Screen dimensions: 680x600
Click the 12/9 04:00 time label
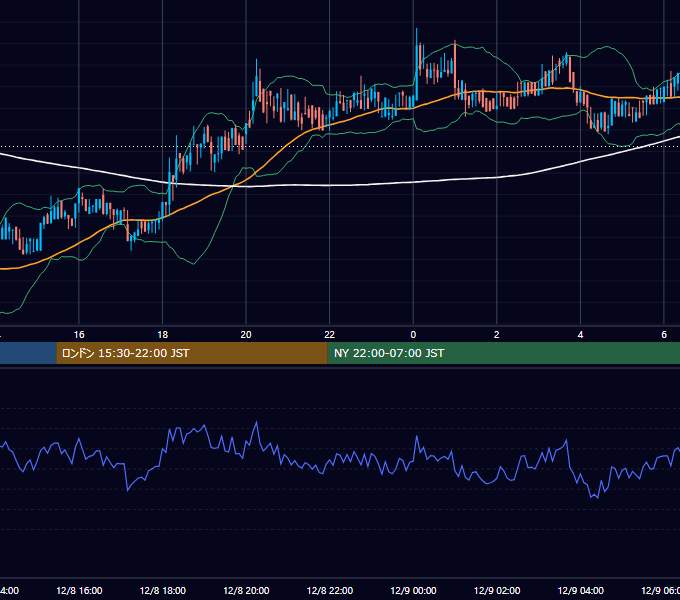[580, 590]
